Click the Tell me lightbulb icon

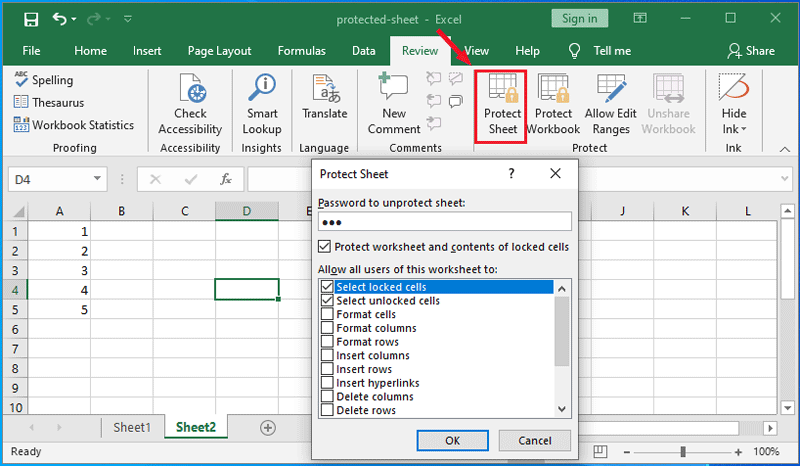574,51
